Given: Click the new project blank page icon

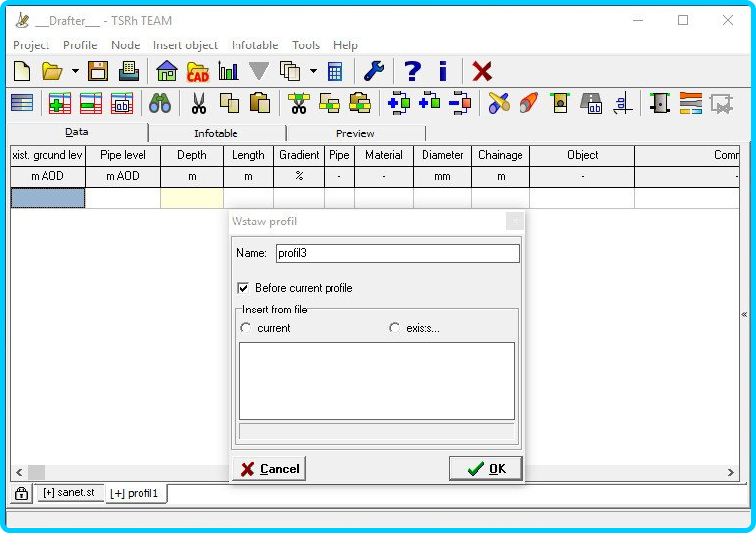Looking at the screenshot, I should 22,71.
